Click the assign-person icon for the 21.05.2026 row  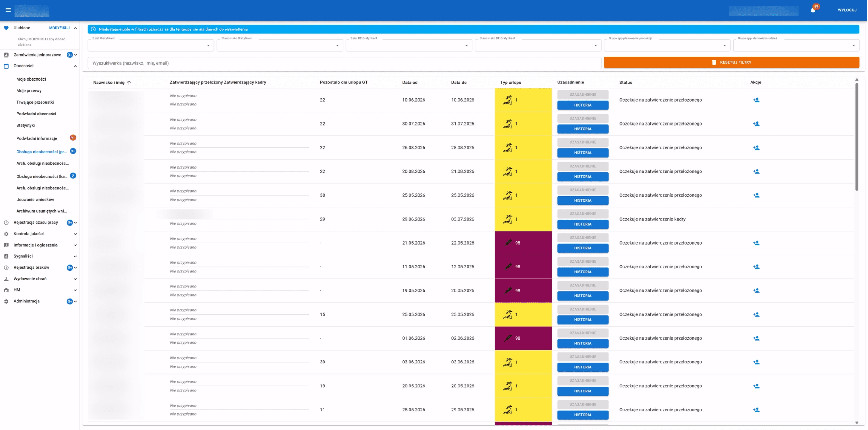(756, 243)
